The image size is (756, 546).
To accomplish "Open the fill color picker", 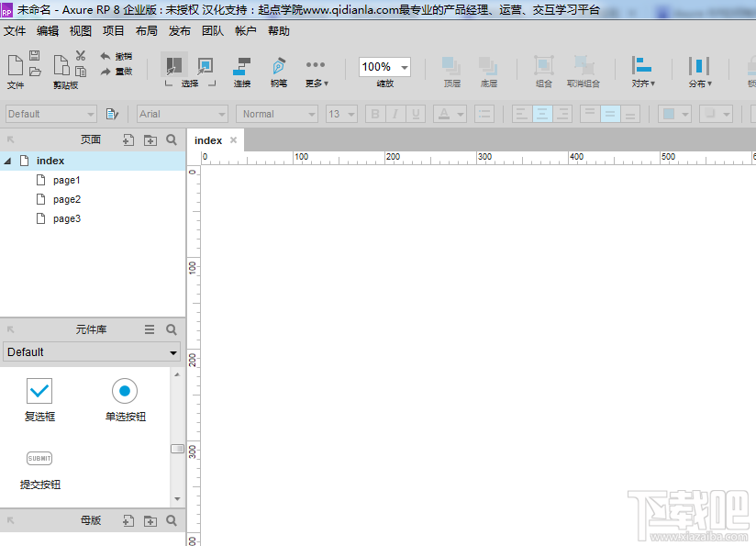I will click(x=674, y=115).
